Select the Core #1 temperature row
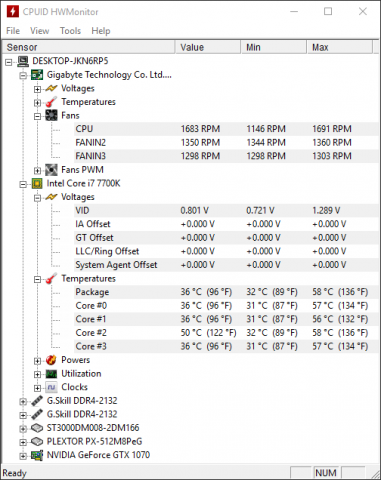Screen dimensions: 381x480 point(226,319)
